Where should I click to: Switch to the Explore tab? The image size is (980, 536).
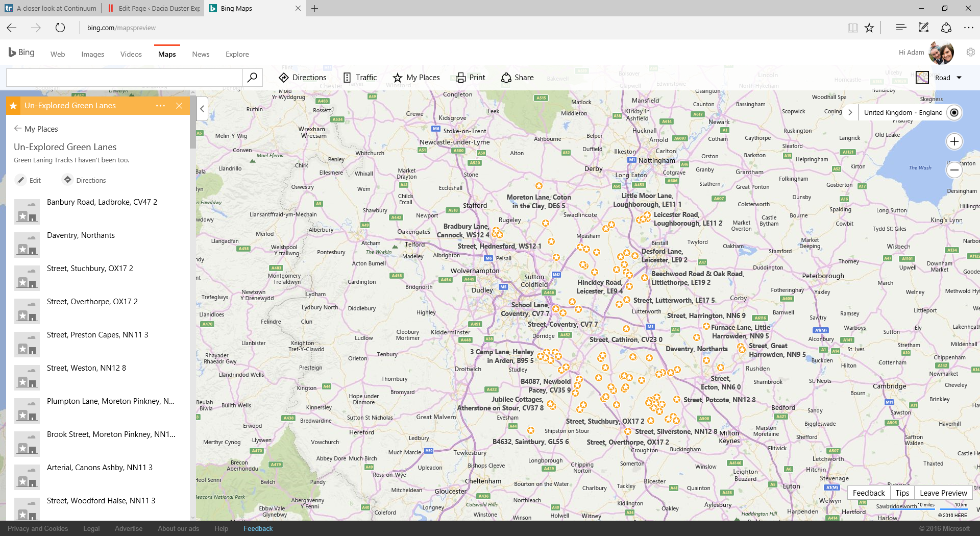(237, 54)
